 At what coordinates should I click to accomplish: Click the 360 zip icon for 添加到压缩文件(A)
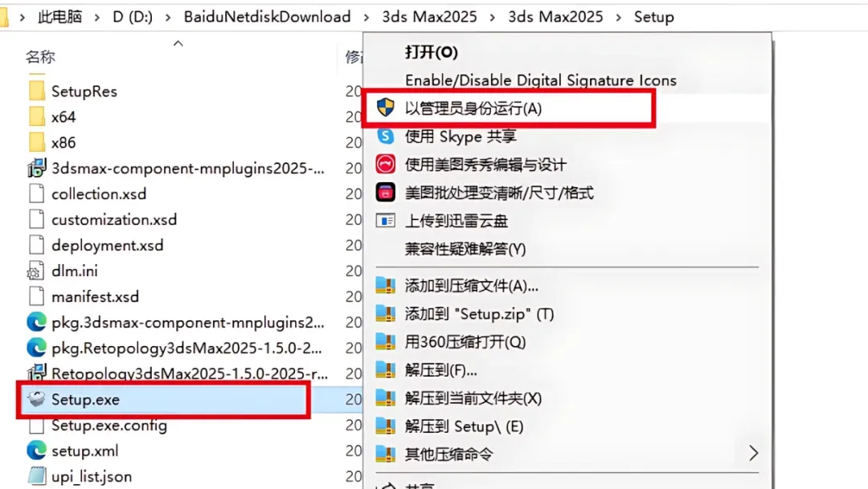pos(385,285)
